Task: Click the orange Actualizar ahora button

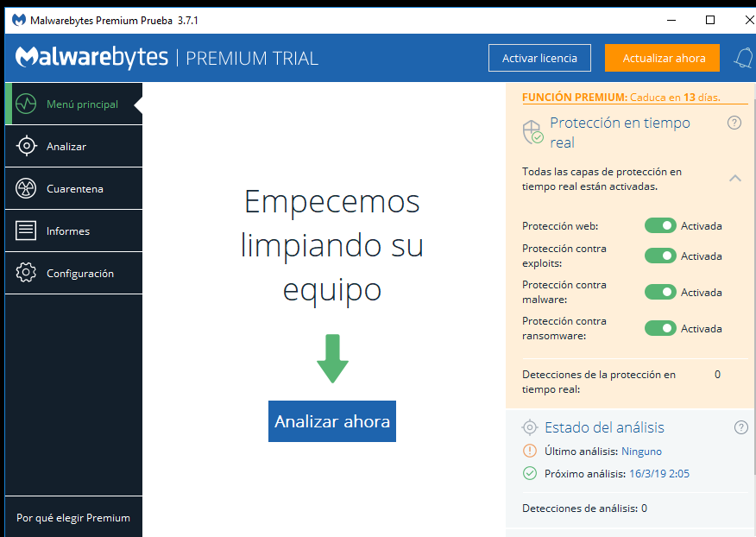Action: click(x=662, y=58)
